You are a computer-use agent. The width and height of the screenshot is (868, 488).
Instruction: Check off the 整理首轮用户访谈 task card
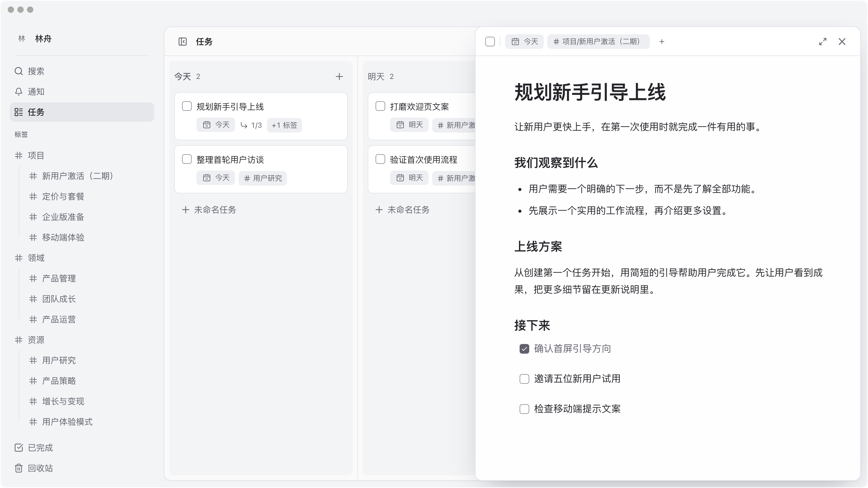click(187, 159)
